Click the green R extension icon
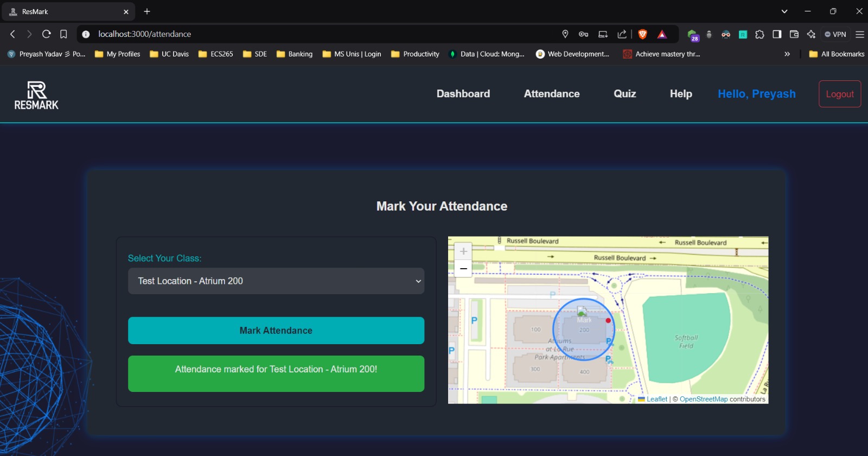Screen dimensions: 868x456 tap(743, 34)
